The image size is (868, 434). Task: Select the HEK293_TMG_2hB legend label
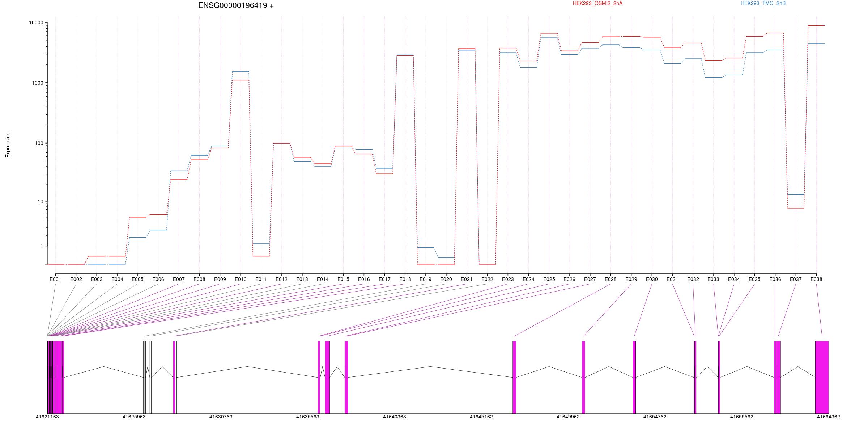coord(763,3)
